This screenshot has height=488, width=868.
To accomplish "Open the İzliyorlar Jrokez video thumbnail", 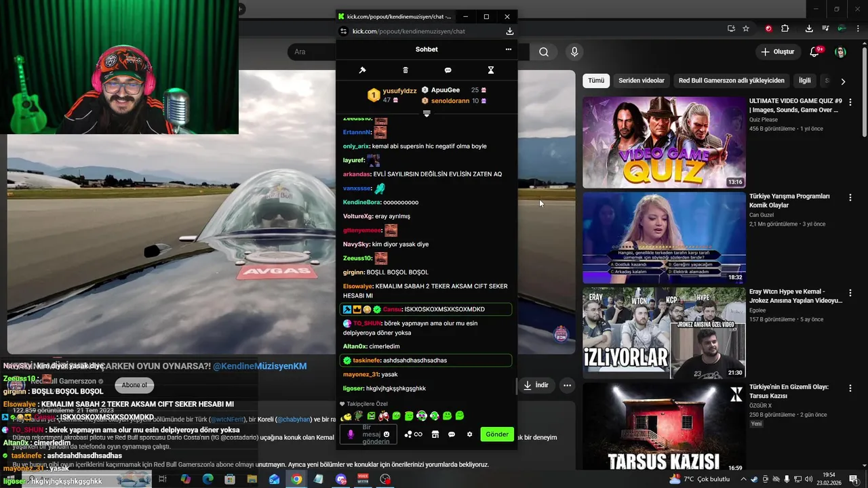I will point(664,333).
